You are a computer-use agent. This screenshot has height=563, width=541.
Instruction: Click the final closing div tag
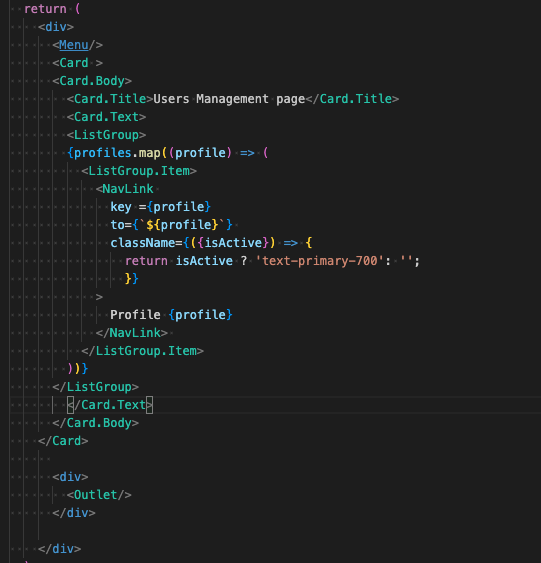tap(60, 549)
